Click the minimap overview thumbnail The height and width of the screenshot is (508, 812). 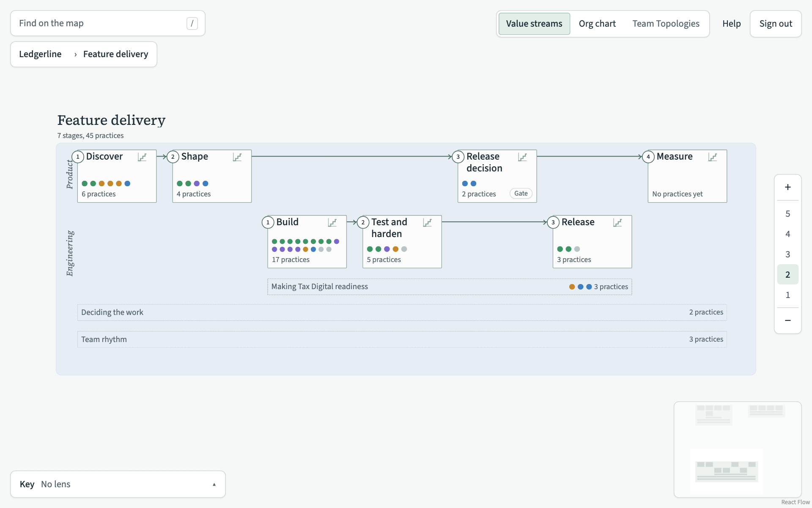click(x=738, y=450)
